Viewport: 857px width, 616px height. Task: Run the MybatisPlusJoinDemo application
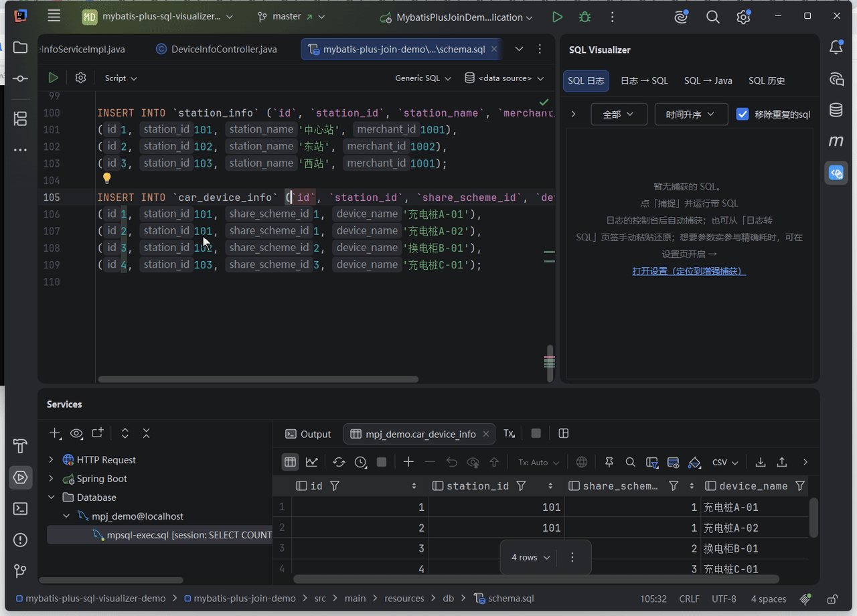pyautogui.click(x=557, y=17)
